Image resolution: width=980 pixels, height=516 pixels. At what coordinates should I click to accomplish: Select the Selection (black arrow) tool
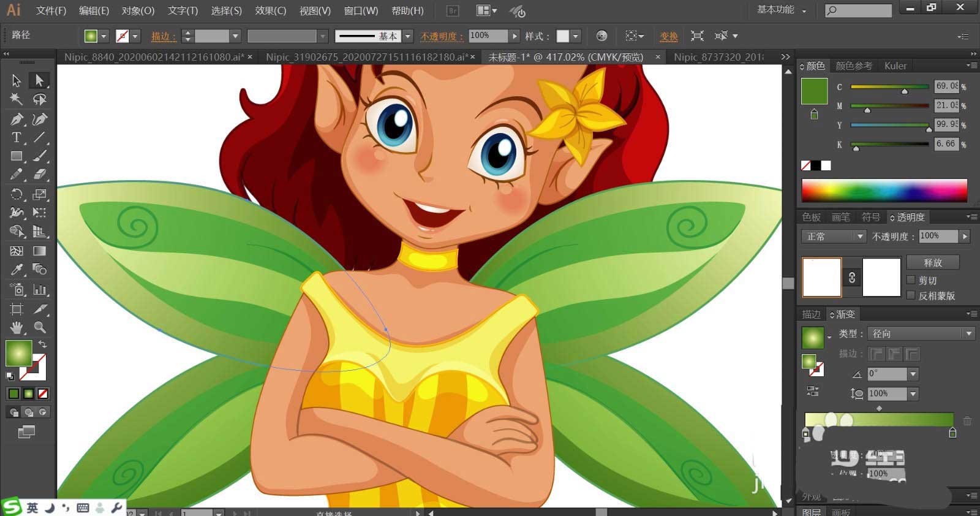tap(17, 80)
